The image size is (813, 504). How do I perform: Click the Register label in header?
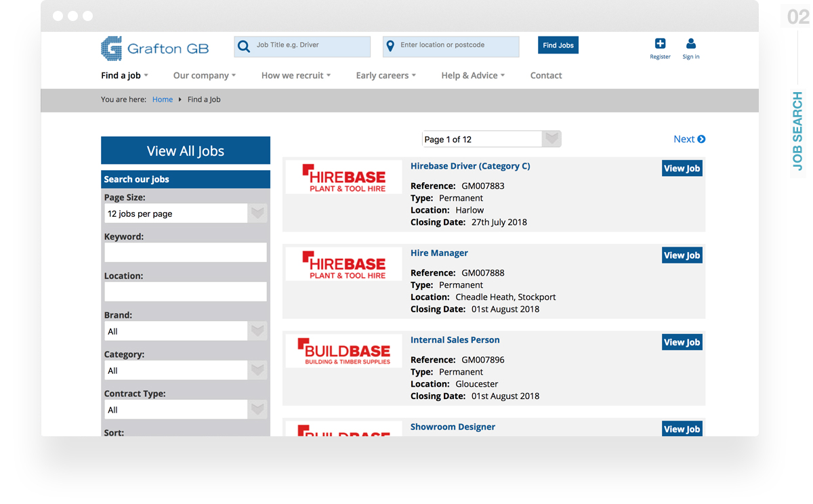tap(660, 57)
